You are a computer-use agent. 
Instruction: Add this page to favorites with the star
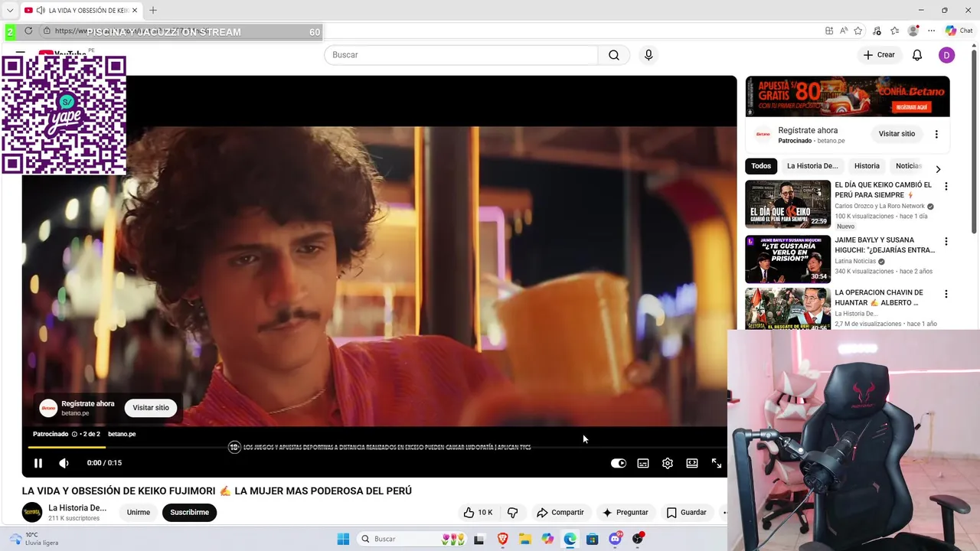[x=858, y=31]
